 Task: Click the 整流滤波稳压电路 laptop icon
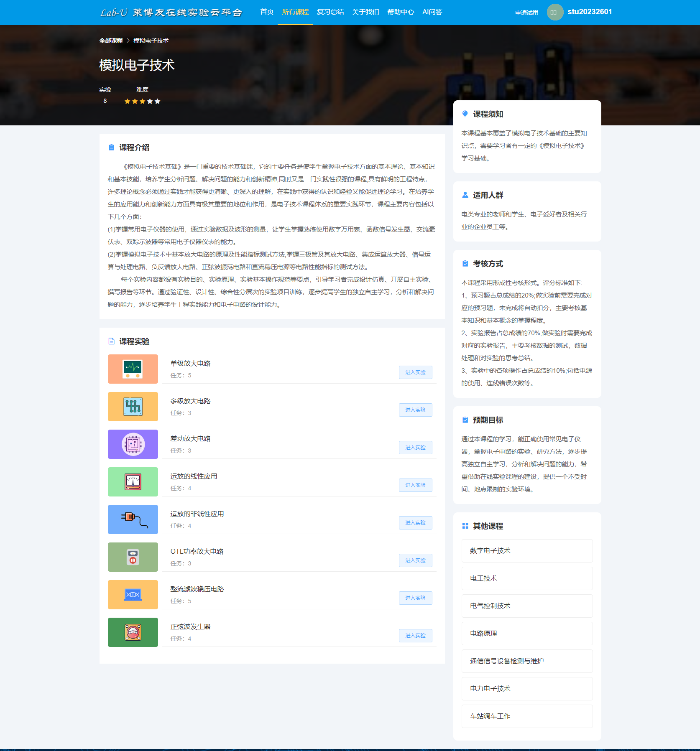pyautogui.click(x=133, y=595)
